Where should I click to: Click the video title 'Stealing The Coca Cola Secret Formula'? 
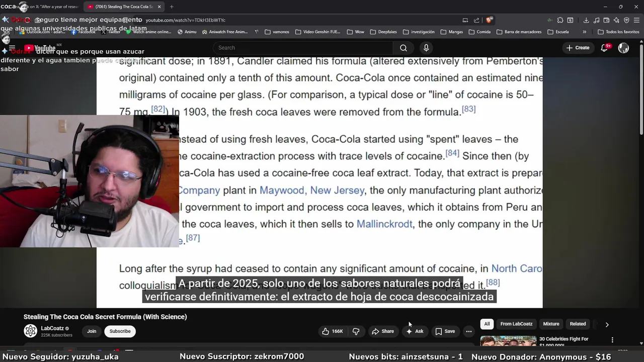(105, 317)
